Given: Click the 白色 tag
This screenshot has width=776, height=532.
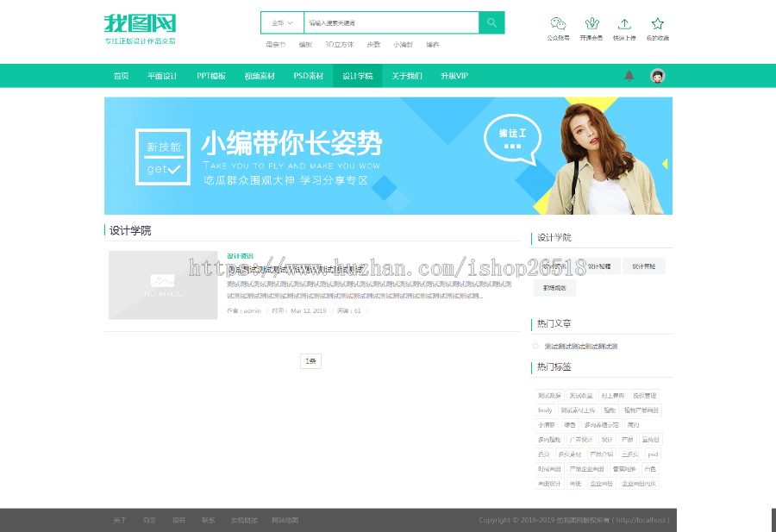Looking at the screenshot, I should click(x=650, y=469).
